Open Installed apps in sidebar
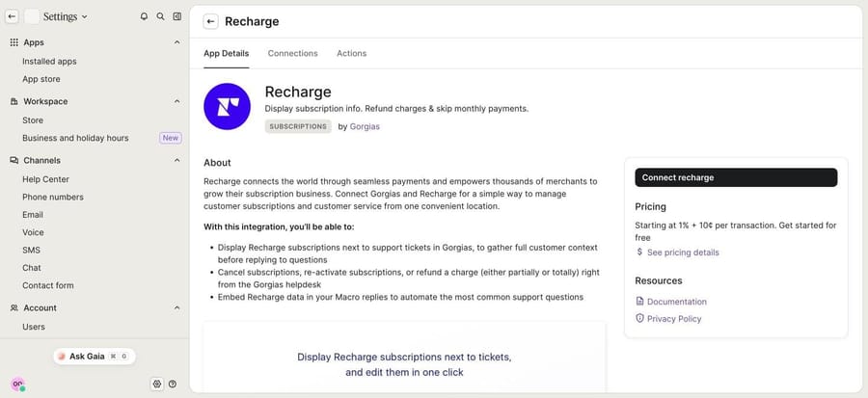This screenshot has width=868, height=398. pyautogui.click(x=49, y=62)
